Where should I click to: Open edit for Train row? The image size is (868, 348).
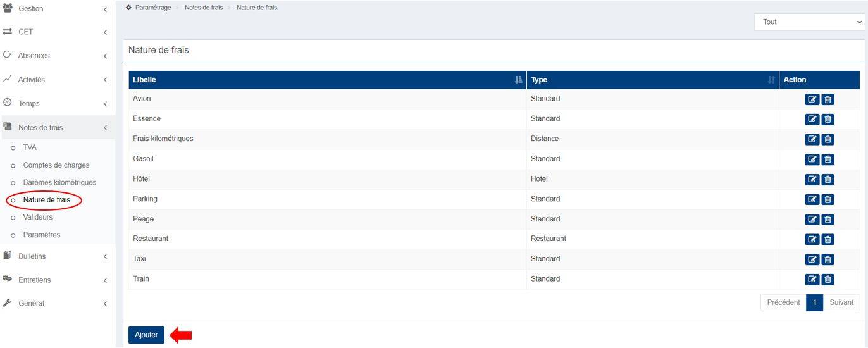point(812,279)
